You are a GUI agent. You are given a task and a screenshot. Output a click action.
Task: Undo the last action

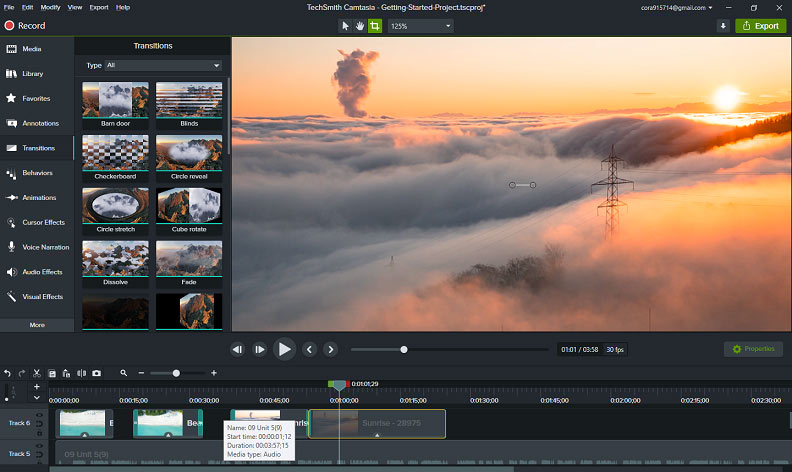point(7,373)
